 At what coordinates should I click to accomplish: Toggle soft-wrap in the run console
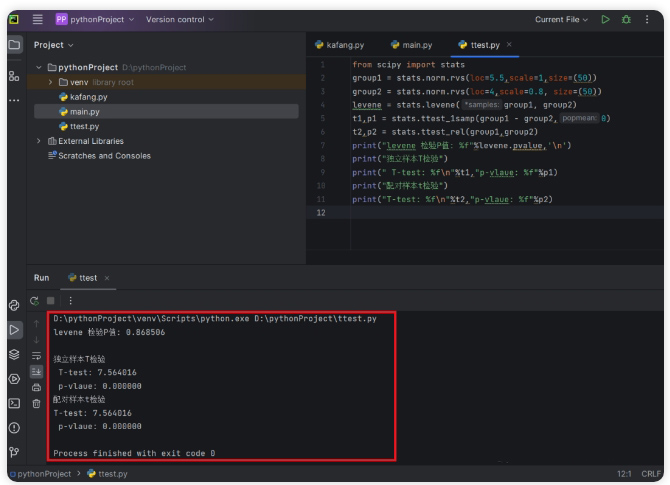pos(37,354)
